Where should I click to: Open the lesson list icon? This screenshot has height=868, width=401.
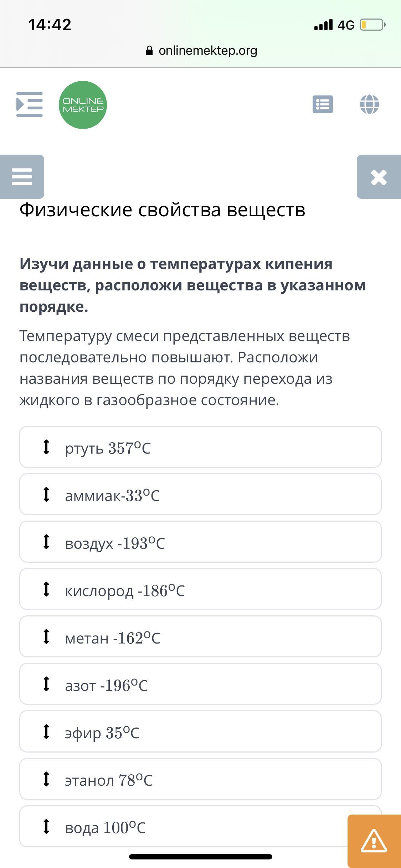pyautogui.click(x=323, y=104)
